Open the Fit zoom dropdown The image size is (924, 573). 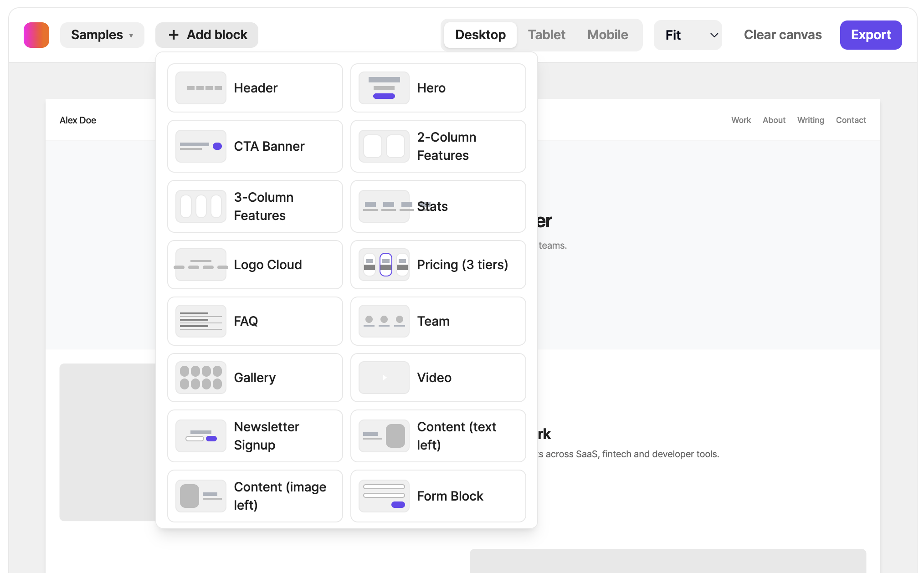[688, 35]
